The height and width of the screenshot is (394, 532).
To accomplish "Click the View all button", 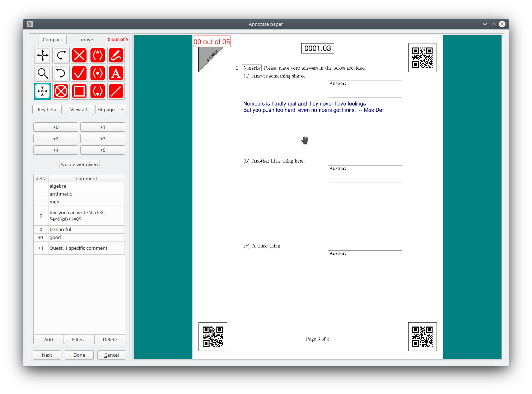I will coord(79,109).
